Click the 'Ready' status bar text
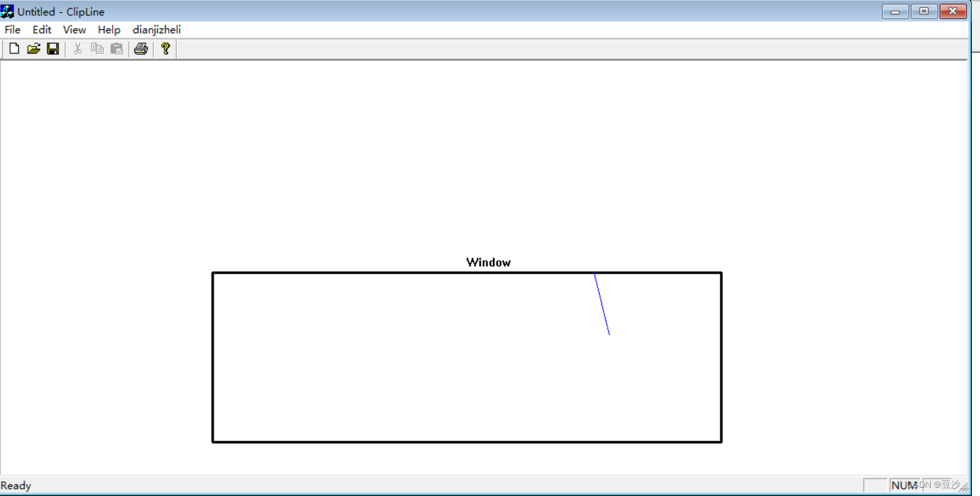The height and width of the screenshot is (496, 980). click(16, 485)
